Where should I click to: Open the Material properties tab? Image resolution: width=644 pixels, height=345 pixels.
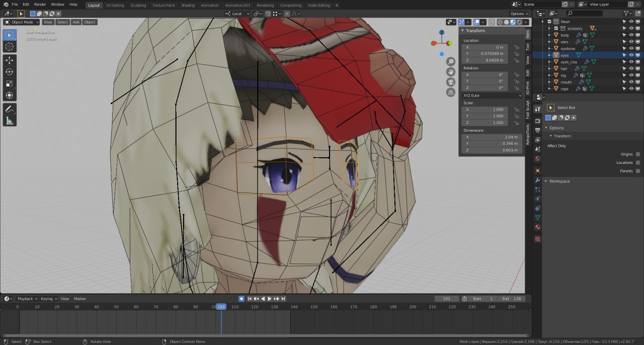pos(537,227)
